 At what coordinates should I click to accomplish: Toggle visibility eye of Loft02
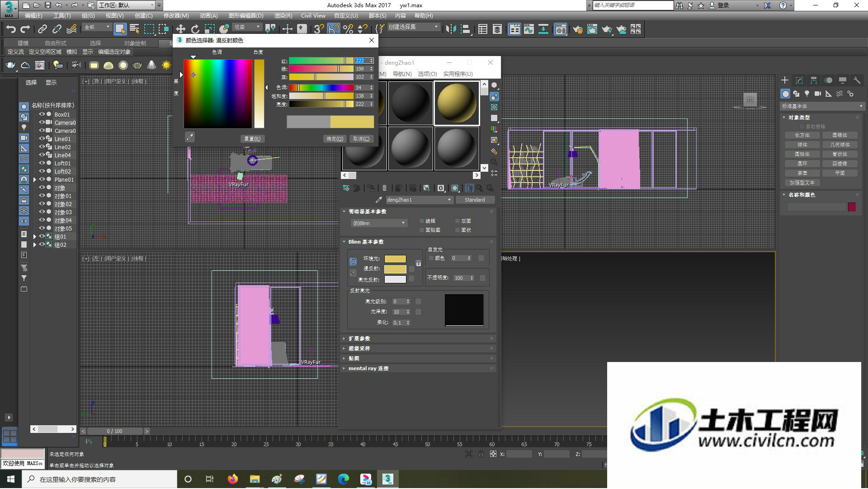click(x=42, y=171)
